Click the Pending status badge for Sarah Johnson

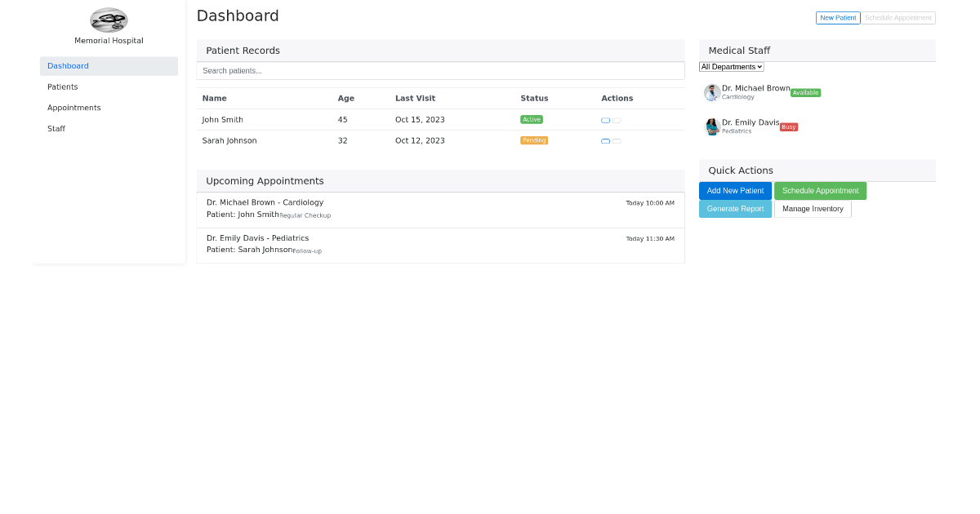click(x=534, y=140)
